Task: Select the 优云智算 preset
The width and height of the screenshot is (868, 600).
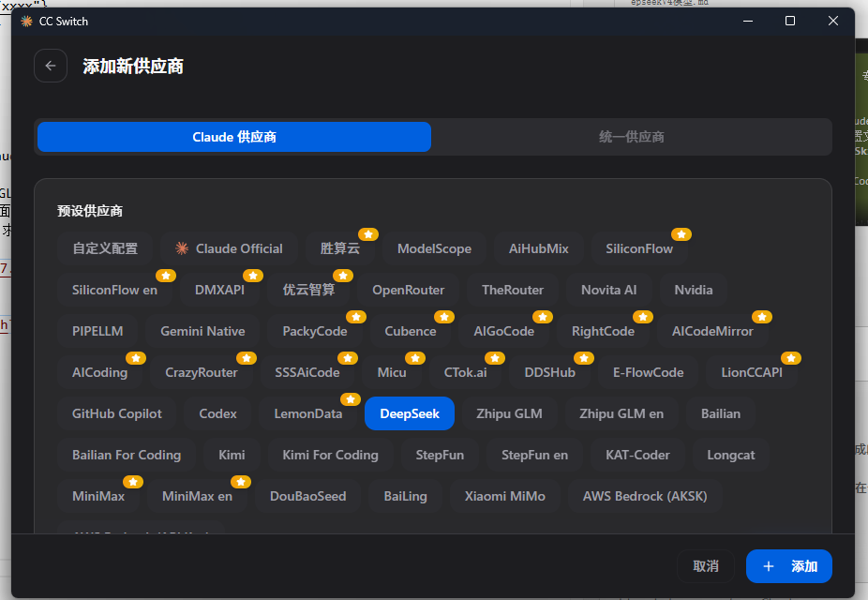Action: coord(309,290)
